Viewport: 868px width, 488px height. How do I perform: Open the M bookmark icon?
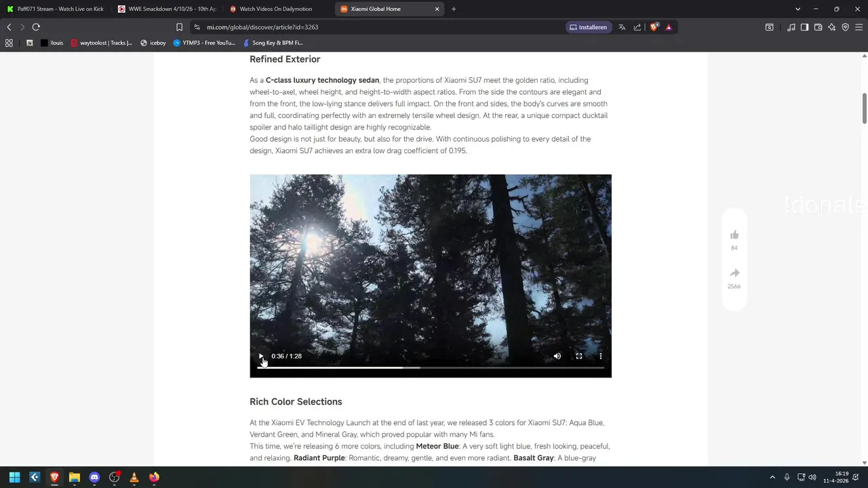pyautogui.click(x=29, y=43)
